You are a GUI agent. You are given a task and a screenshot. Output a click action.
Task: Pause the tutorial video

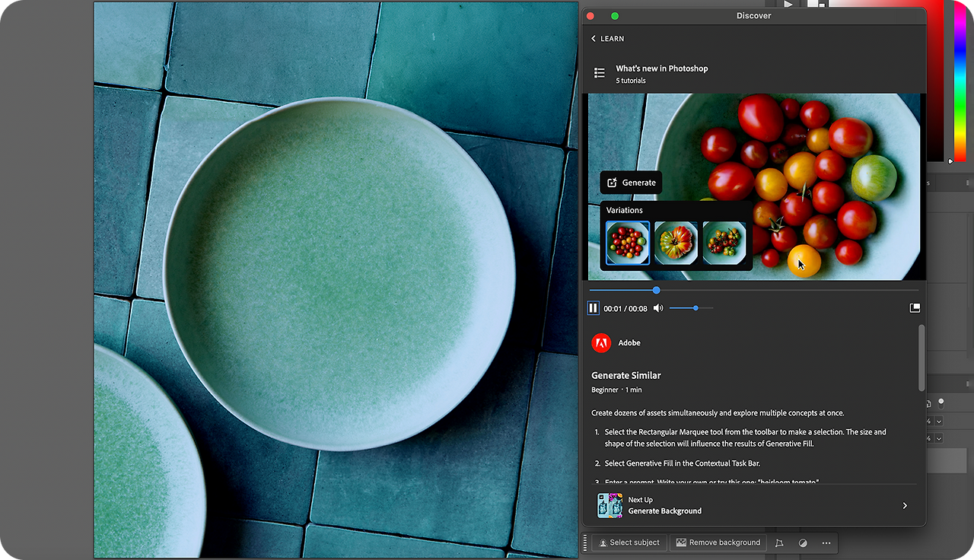click(x=593, y=308)
